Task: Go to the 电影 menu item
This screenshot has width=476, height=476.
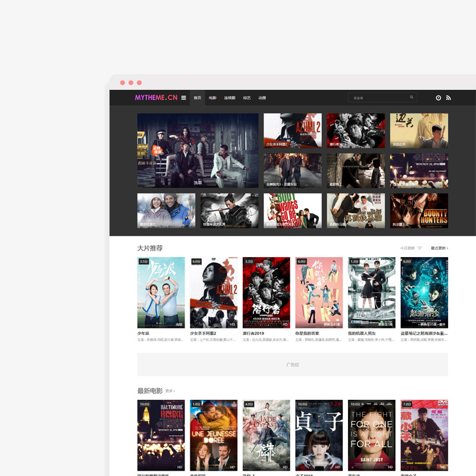Action: tap(212, 98)
